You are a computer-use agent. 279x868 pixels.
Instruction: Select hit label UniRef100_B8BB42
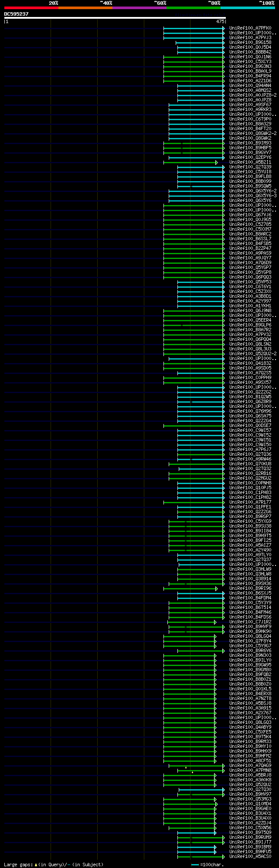click(250, 52)
